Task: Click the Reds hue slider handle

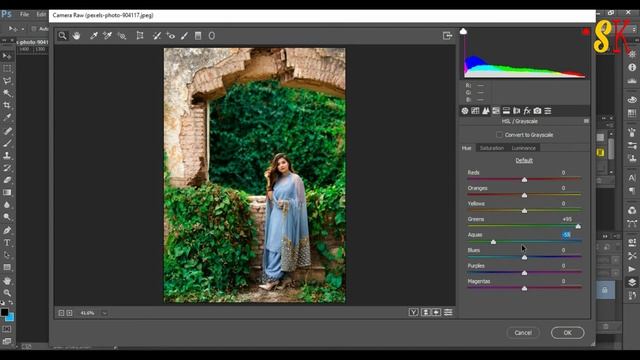Action: pos(524,180)
